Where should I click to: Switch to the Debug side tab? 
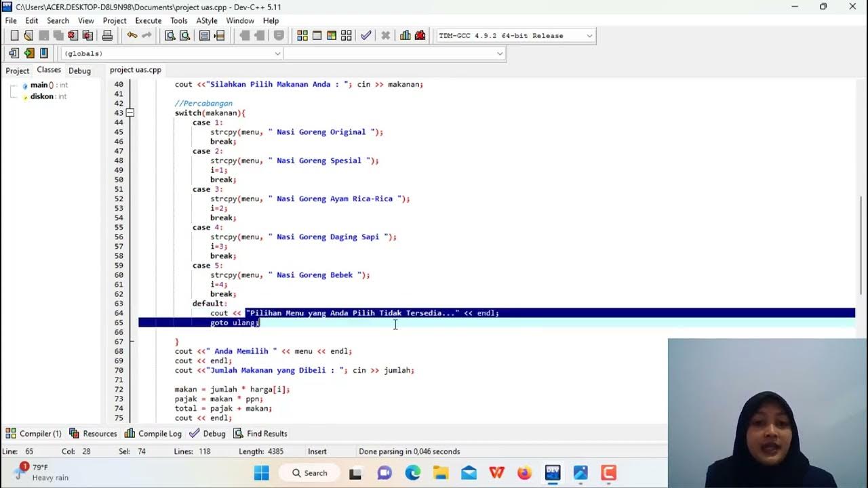(x=79, y=70)
